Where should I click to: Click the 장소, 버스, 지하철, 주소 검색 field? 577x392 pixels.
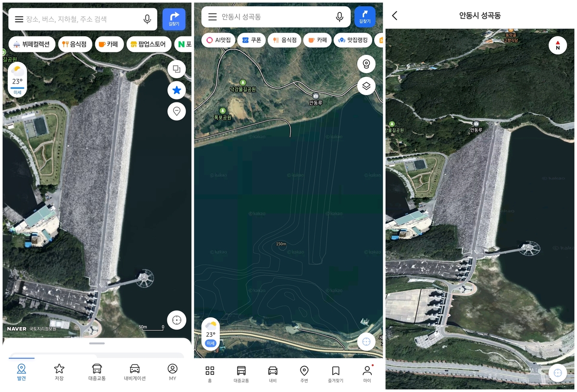pyautogui.click(x=82, y=19)
